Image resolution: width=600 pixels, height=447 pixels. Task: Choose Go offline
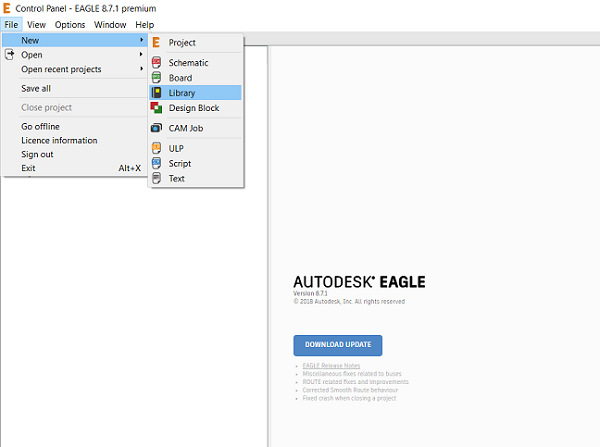[x=74, y=126]
